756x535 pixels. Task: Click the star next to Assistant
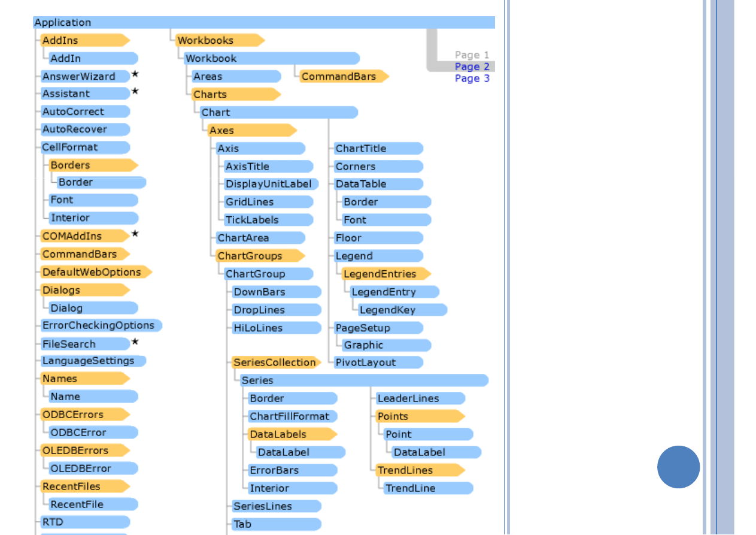click(135, 92)
